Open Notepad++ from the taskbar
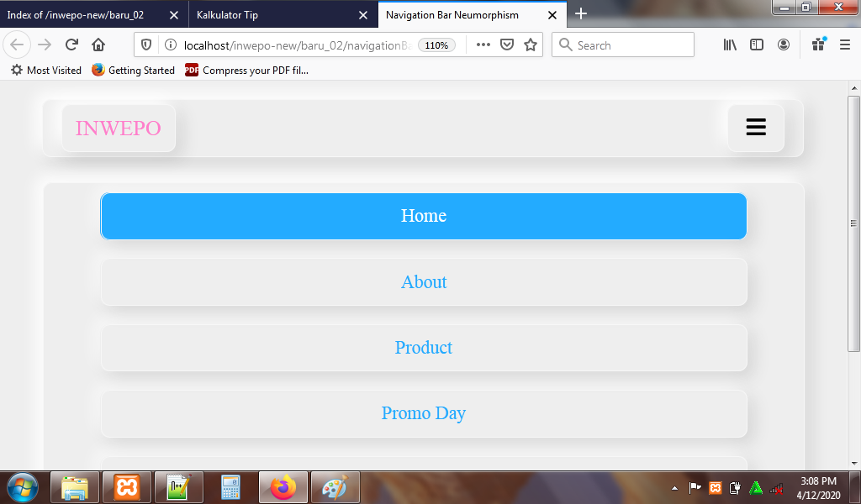The height and width of the screenshot is (504, 861). click(179, 487)
